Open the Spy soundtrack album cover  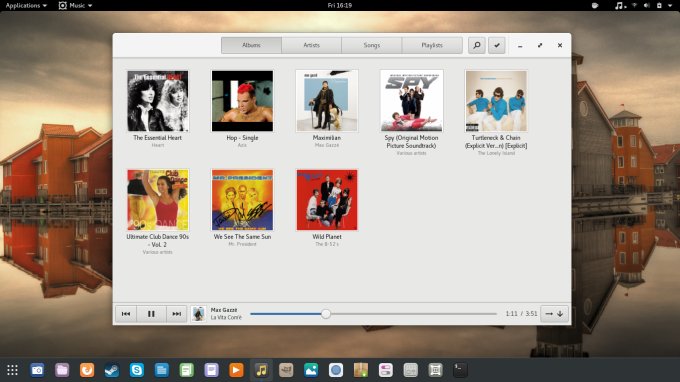pyautogui.click(x=412, y=101)
